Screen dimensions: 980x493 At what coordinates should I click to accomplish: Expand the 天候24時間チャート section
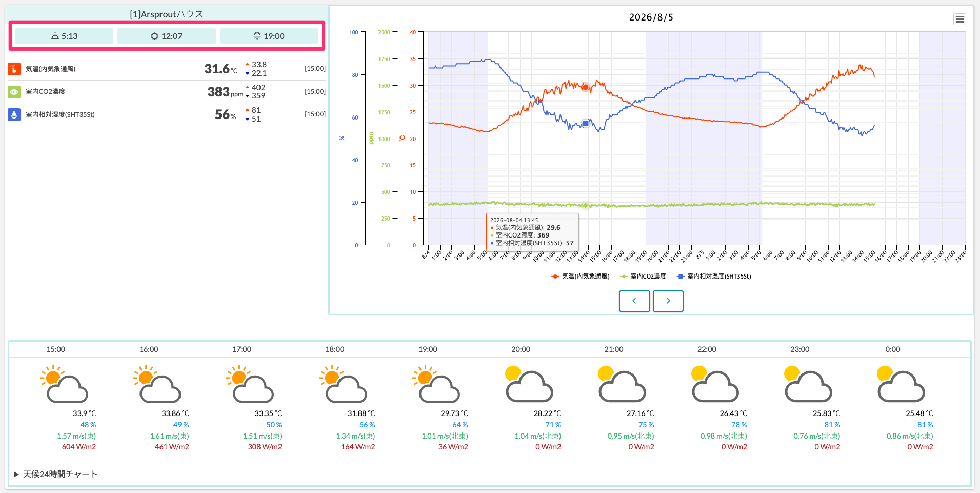(x=56, y=474)
